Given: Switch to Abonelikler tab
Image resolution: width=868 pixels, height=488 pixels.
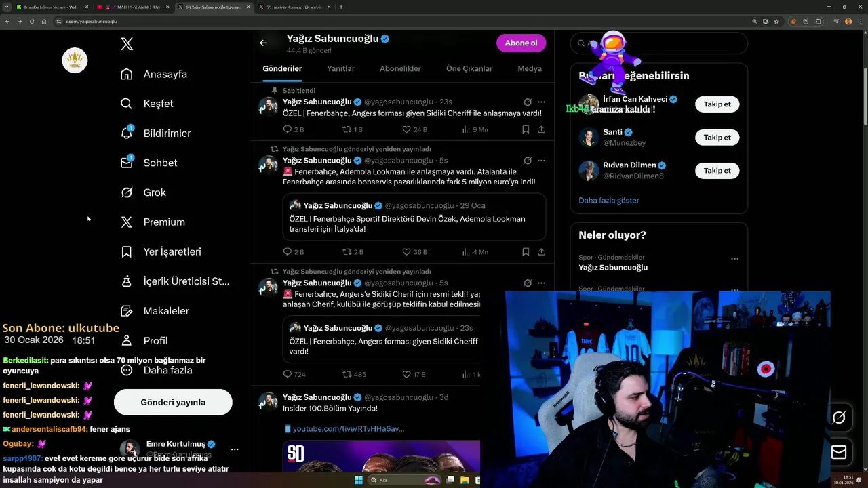Looking at the screenshot, I should point(400,68).
